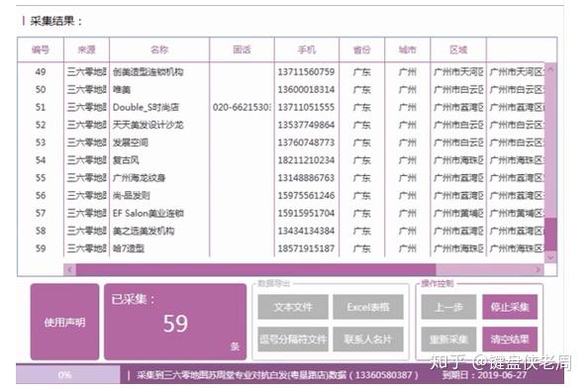The height and width of the screenshot is (388, 588).
Task: Click mobile number 13537749864
Action: point(306,125)
